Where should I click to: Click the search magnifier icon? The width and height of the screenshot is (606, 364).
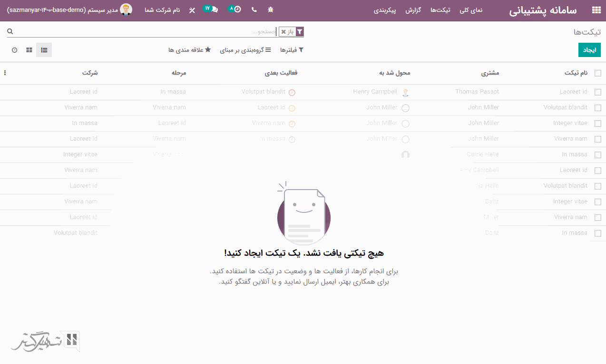click(x=10, y=31)
